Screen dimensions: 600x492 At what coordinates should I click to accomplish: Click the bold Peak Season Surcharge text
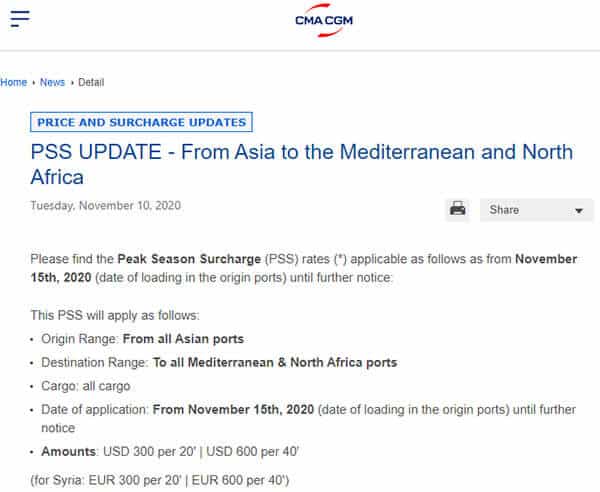click(x=189, y=259)
